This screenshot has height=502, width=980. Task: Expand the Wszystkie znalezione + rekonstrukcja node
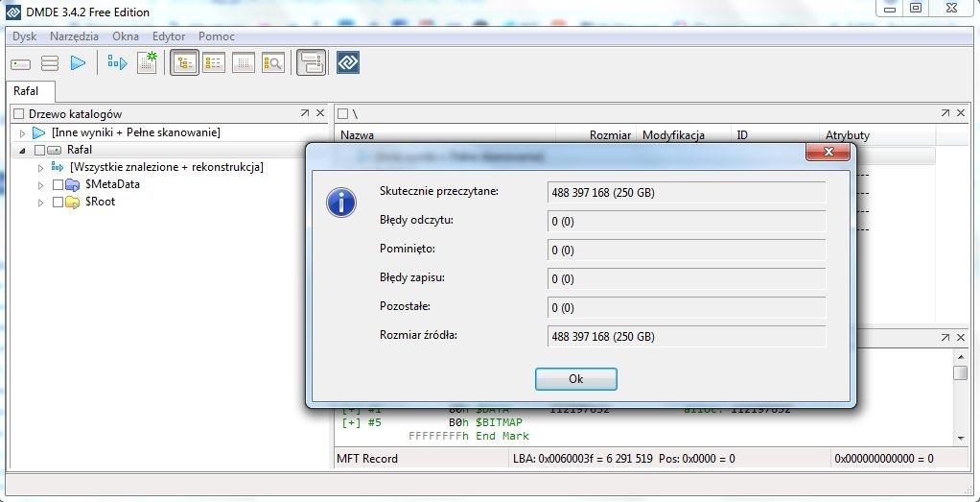coord(41,168)
